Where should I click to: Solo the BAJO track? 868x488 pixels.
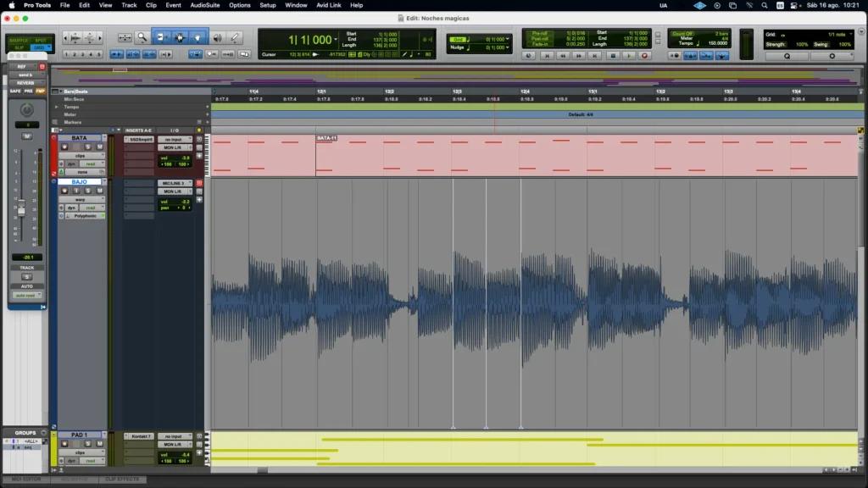[x=87, y=191]
